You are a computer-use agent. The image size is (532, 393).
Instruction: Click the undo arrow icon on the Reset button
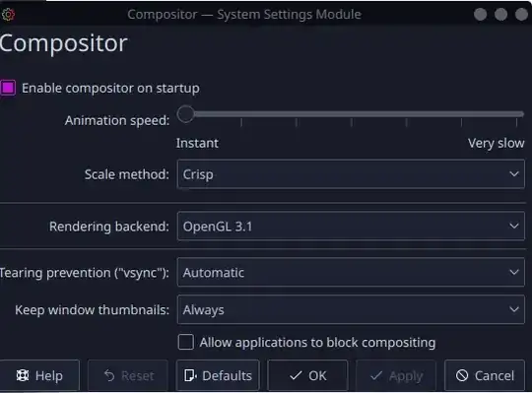tap(109, 375)
